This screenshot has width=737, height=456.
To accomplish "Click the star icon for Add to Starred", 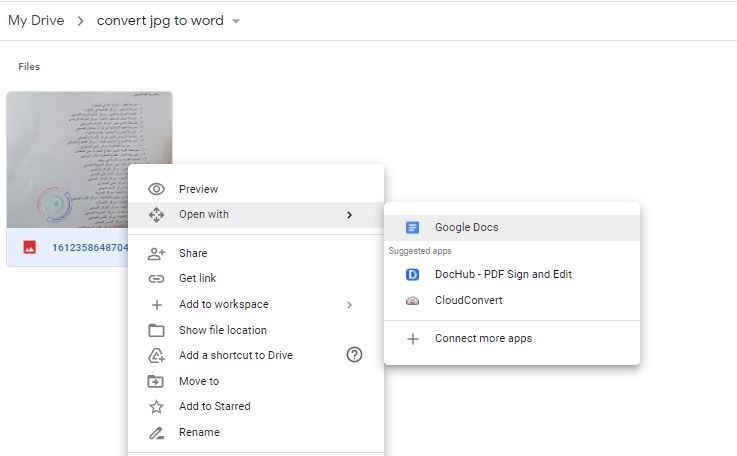I will (x=156, y=407).
